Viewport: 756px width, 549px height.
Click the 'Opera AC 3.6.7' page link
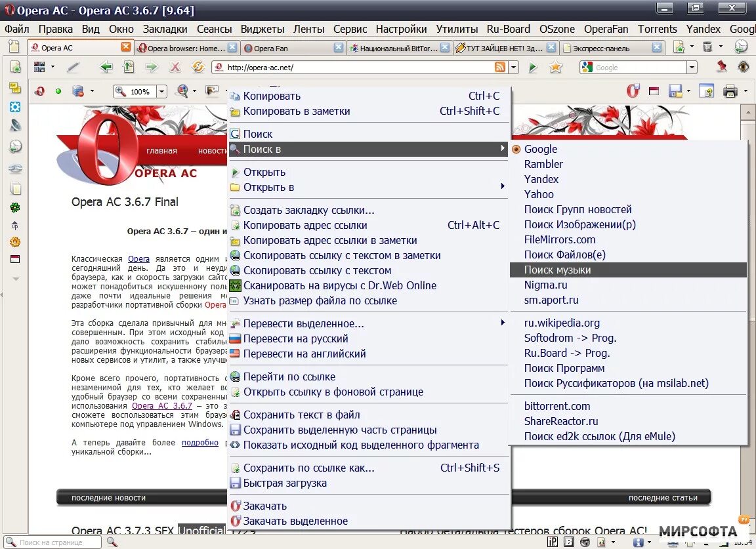point(162,406)
